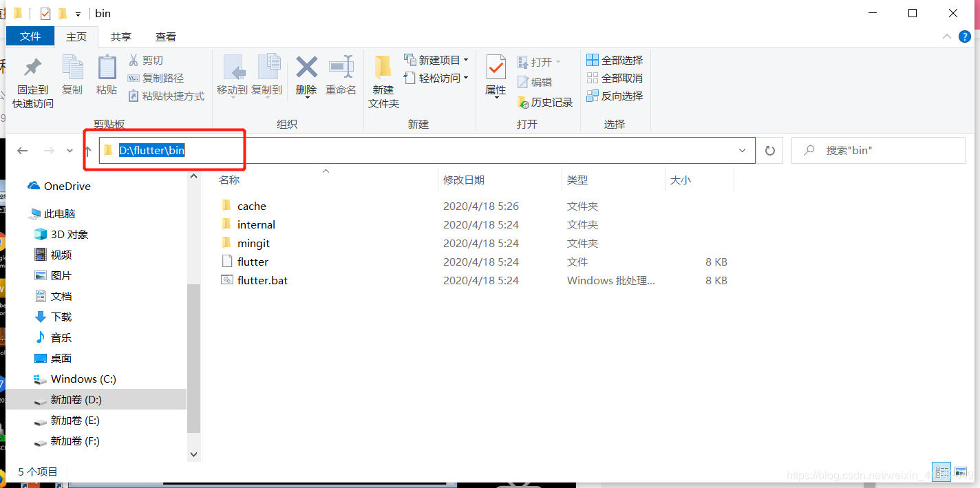The image size is (980, 488).
Task: Sort by Type (类型) column header
Action: (614, 180)
